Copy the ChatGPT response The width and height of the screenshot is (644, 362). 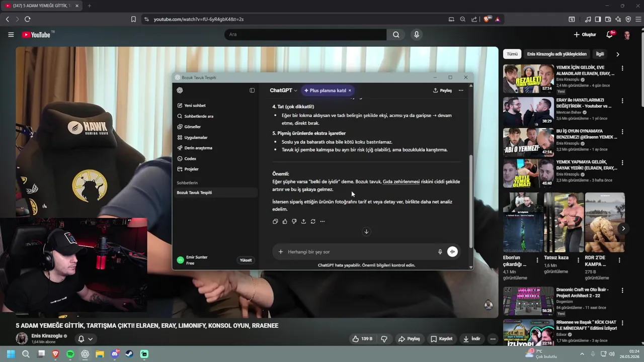tap(275, 221)
